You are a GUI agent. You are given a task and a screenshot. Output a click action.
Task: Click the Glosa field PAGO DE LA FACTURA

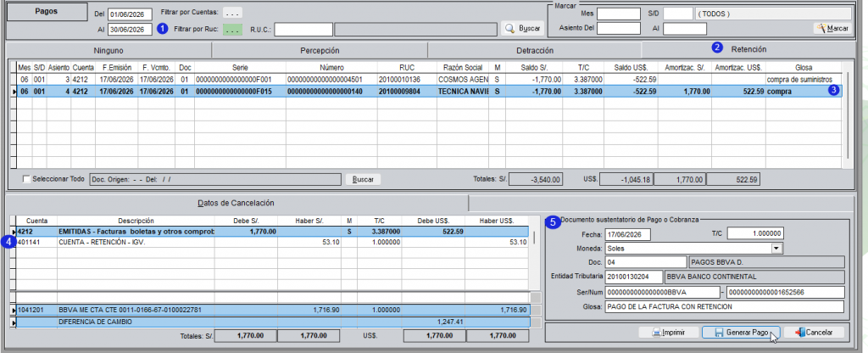(x=725, y=306)
